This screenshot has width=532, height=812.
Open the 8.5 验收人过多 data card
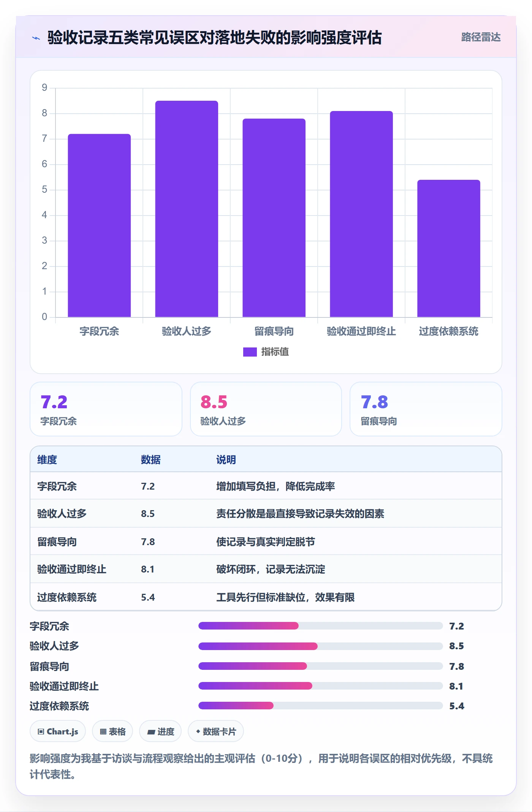coord(266,409)
